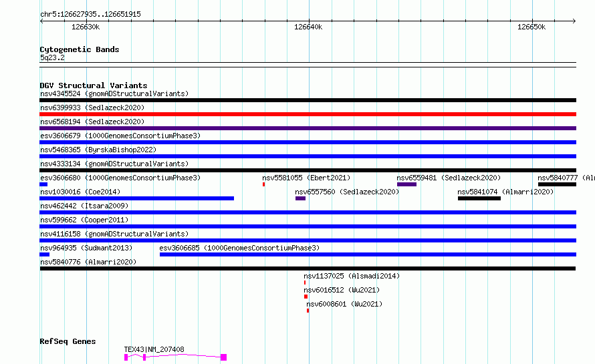Open nsv5581055 Ebert2021 variant label
595x364 pixels.
306,178
